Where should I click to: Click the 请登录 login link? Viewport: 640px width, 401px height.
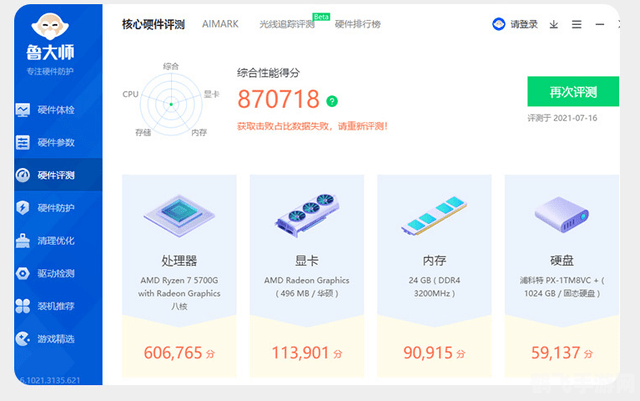coord(524,25)
